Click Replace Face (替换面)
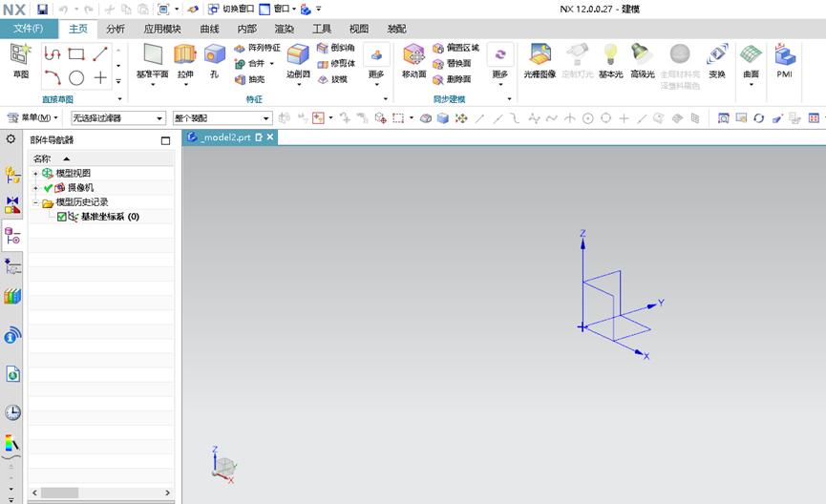 coord(452,64)
